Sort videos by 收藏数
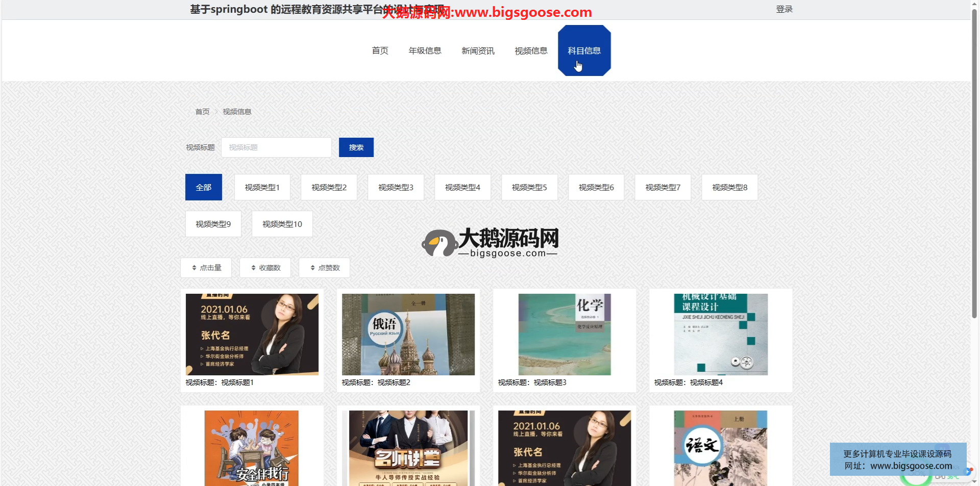Screen dimensions: 980x486 (265, 268)
